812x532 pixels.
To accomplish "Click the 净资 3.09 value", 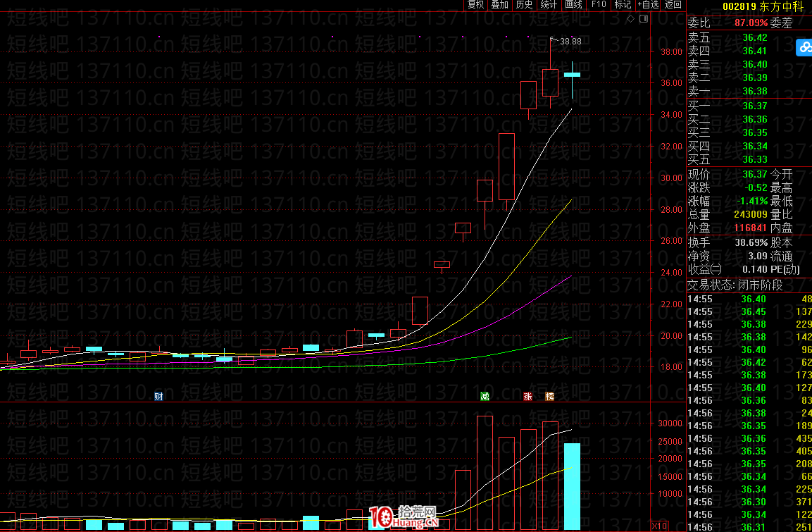I will pos(758,256).
